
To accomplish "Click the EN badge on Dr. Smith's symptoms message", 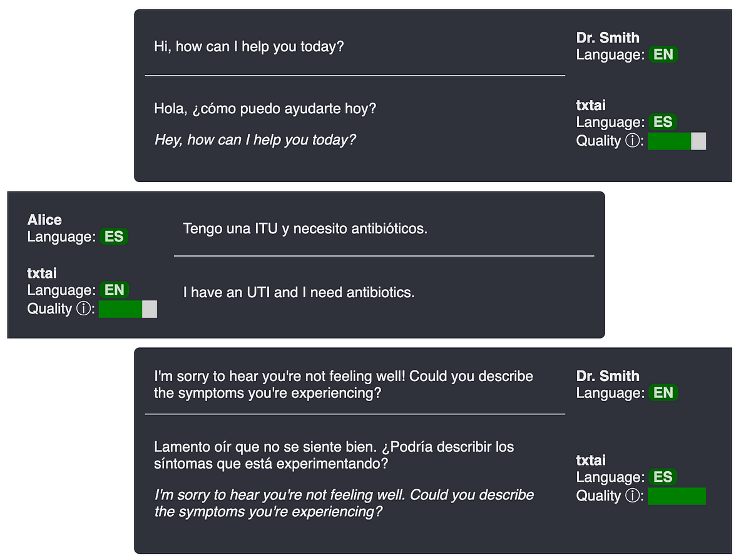I will 663,393.
